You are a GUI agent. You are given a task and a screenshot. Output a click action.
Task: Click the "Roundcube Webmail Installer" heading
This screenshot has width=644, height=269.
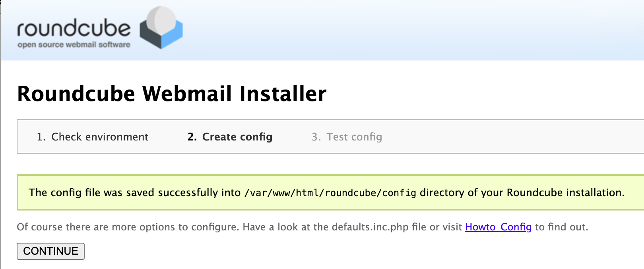coord(172,94)
